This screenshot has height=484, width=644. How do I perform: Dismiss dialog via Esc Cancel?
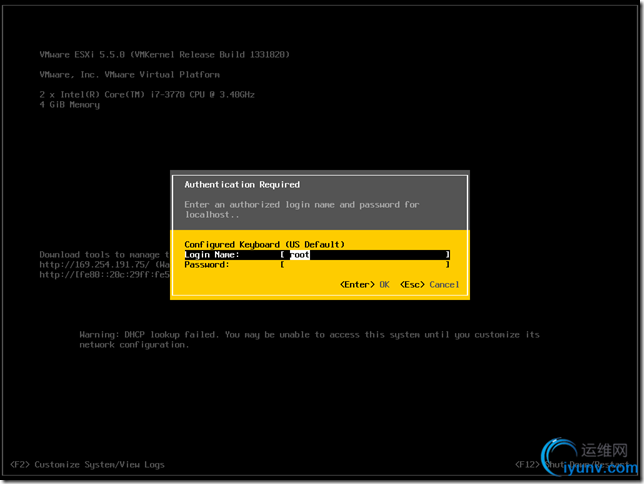[430, 284]
